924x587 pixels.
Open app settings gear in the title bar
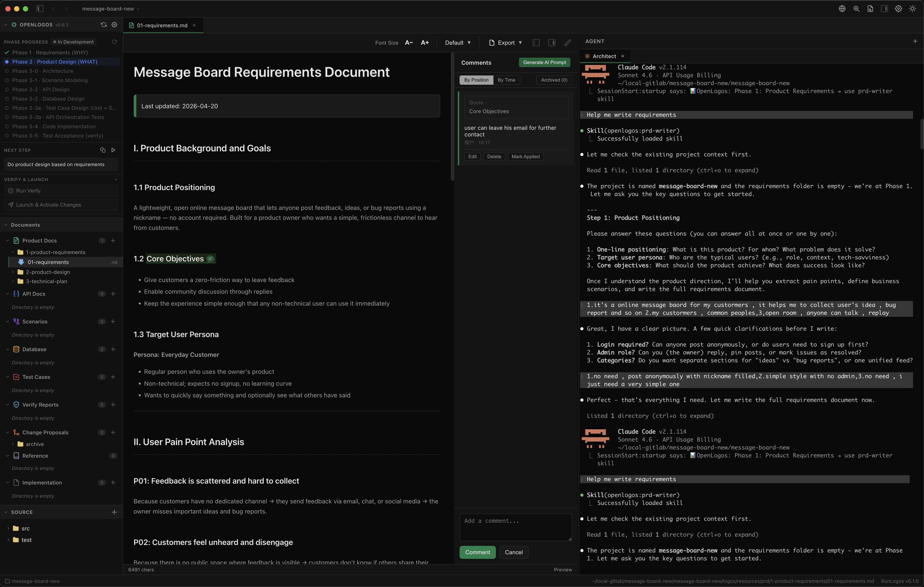(898, 8)
